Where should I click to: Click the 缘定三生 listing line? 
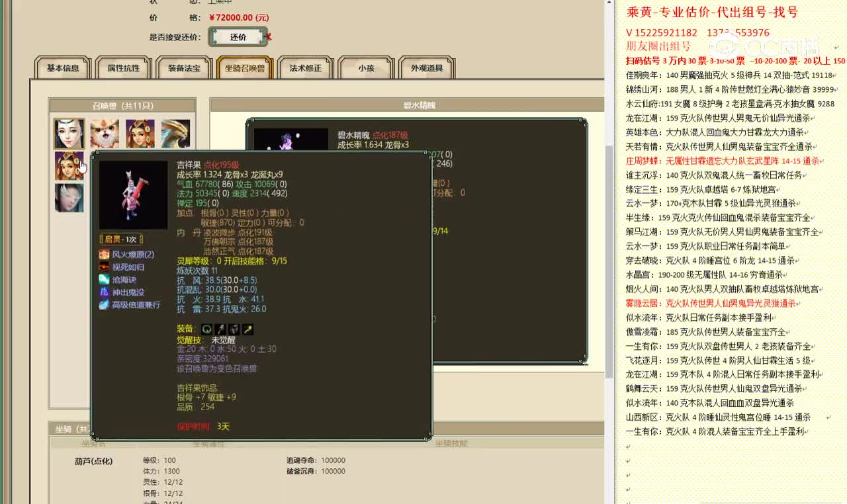[704, 189]
